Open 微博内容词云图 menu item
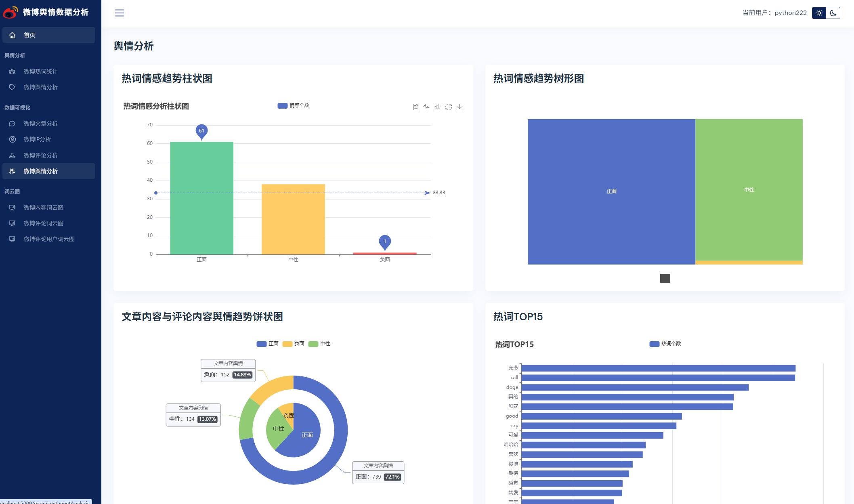854x504 pixels. (49, 208)
